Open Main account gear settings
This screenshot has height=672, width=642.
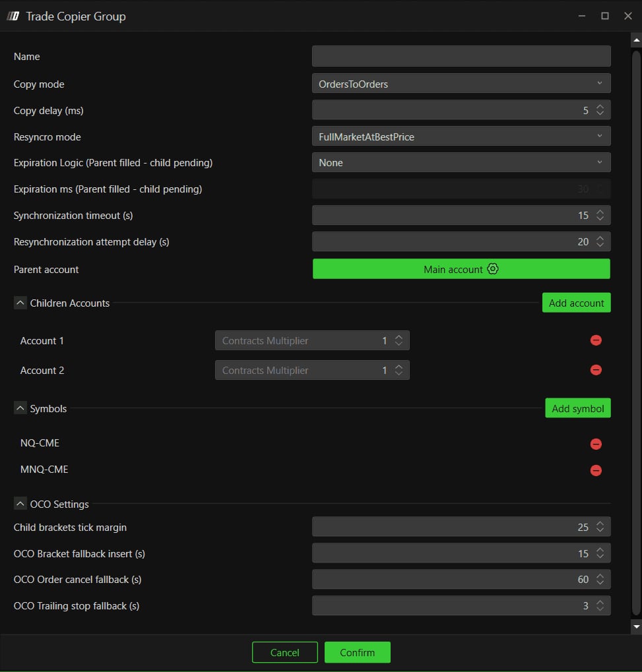(493, 269)
